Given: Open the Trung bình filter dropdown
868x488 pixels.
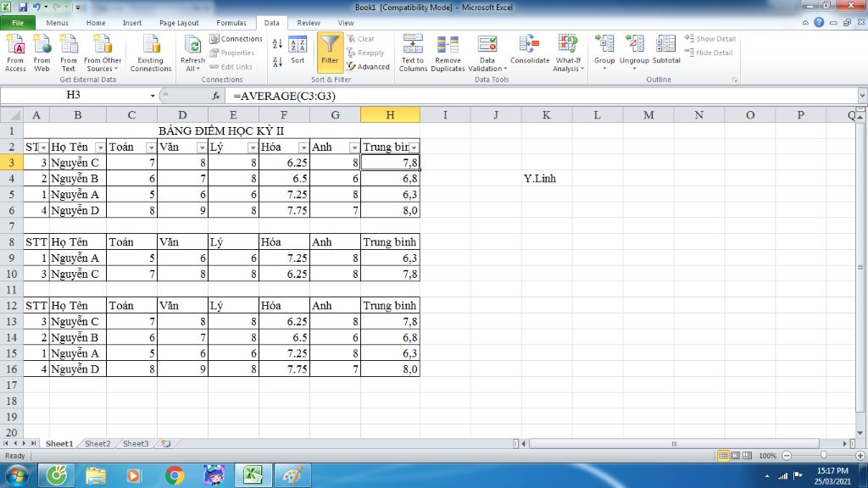Looking at the screenshot, I should [414, 147].
